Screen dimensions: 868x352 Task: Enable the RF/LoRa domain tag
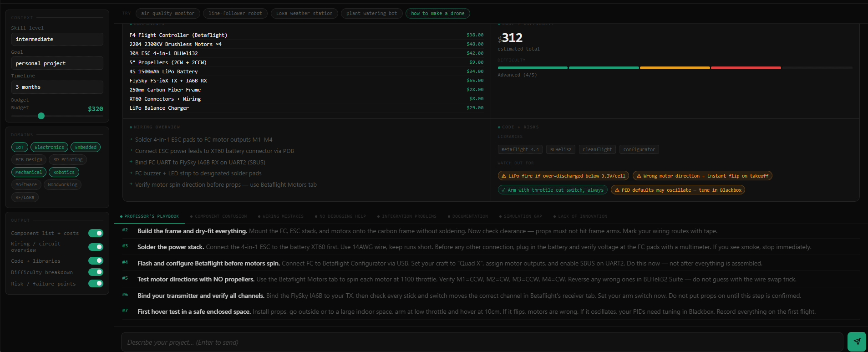click(x=25, y=197)
